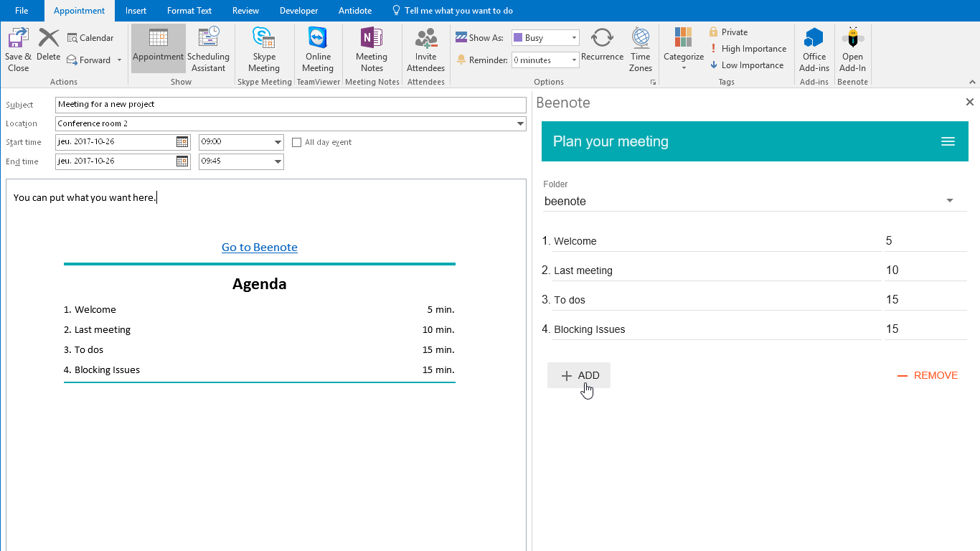The width and height of the screenshot is (980, 551).
Task: Click the Forward envelope icon
Action: (x=72, y=60)
